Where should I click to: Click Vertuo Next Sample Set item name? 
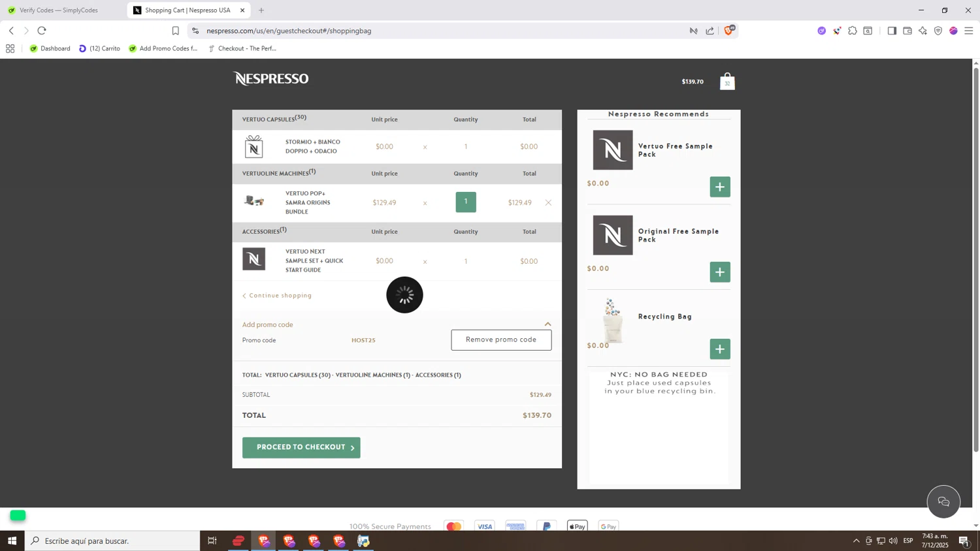[x=314, y=260]
